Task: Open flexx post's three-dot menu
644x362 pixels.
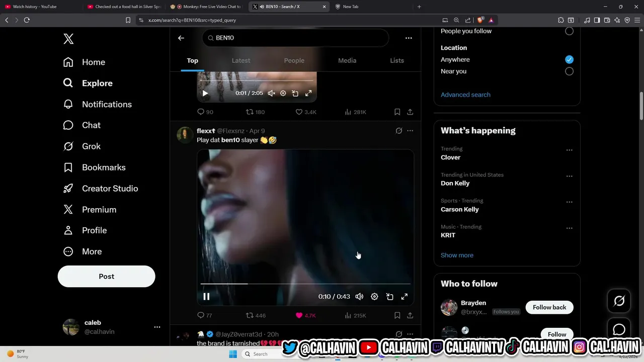Action: click(410, 131)
